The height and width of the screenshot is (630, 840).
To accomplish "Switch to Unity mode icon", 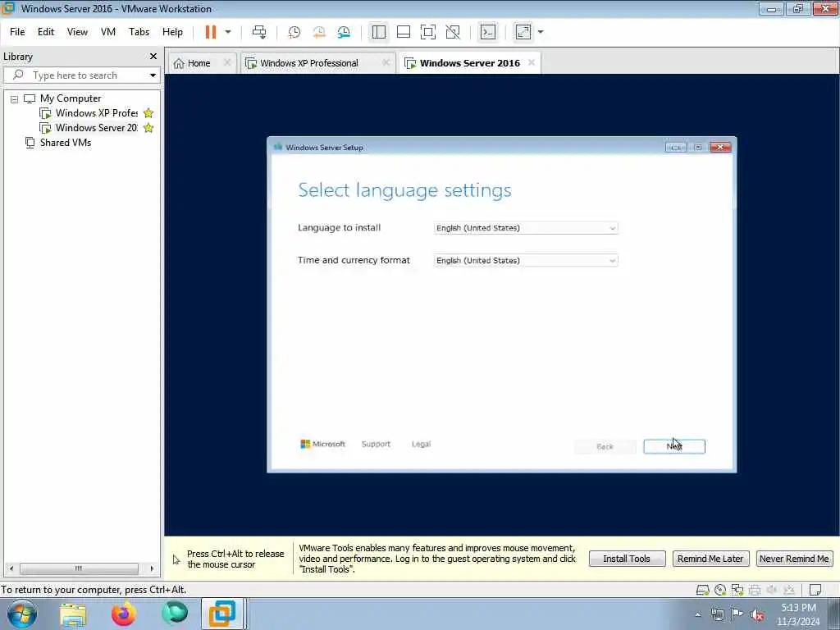I will [453, 32].
